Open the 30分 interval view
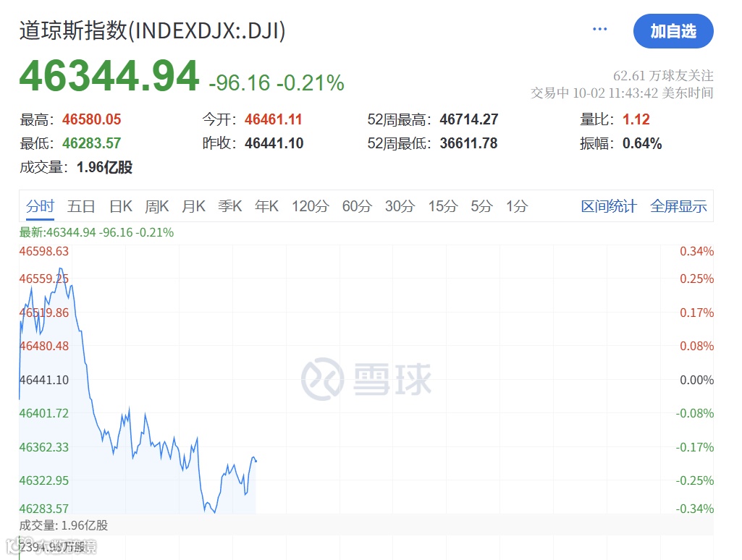The height and width of the screenshot is (560, 742). coord(399,206)
